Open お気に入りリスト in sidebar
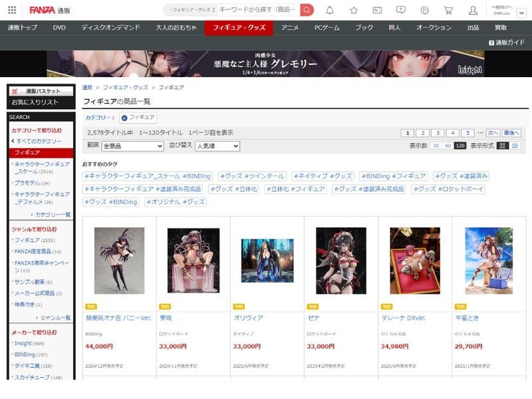This screenshot has height=399, width=532. [35, 102]
